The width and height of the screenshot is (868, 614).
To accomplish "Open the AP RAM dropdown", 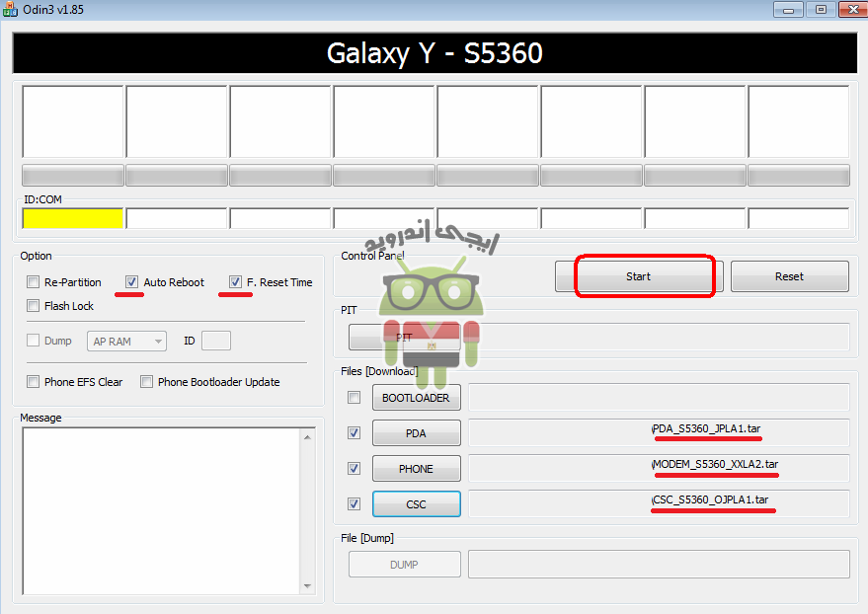I will pyautogui.click(x=126, y=342).
